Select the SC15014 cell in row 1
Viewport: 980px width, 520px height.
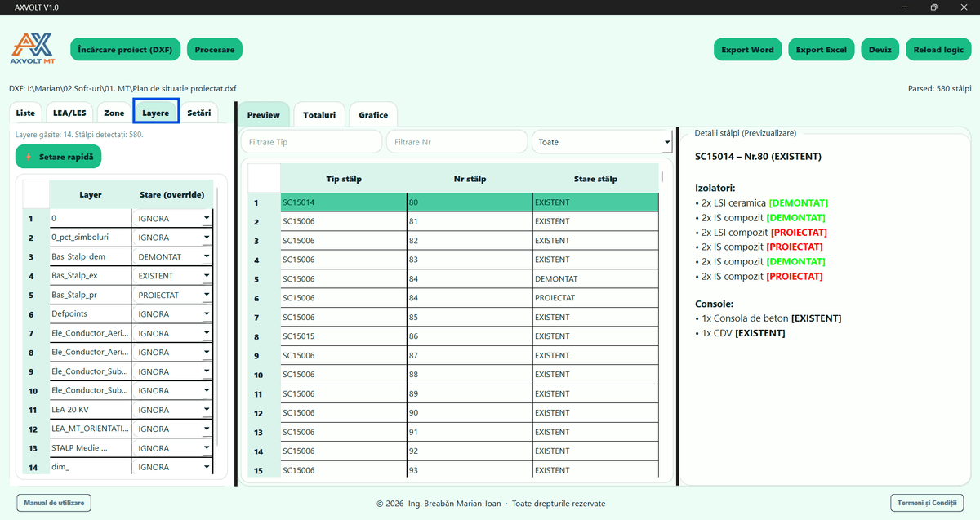point(343,202)
